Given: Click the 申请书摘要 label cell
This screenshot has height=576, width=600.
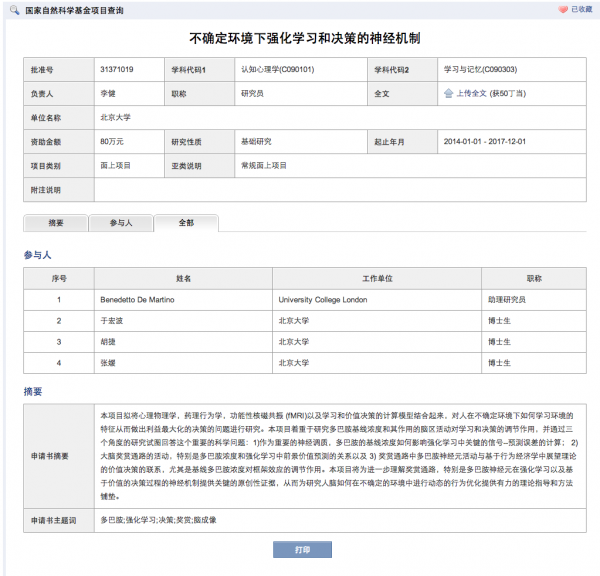Looking at the screenshot, I should click(x=59, y=456).
